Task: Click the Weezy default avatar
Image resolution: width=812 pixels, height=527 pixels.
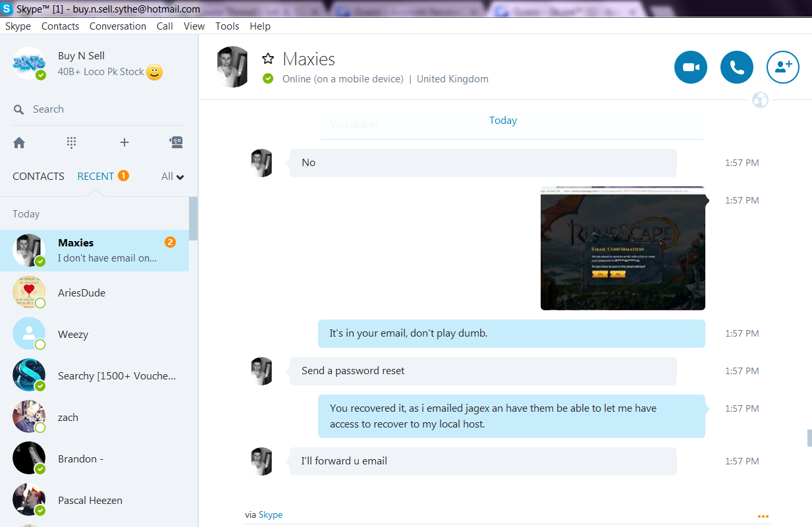Action: 29,334
